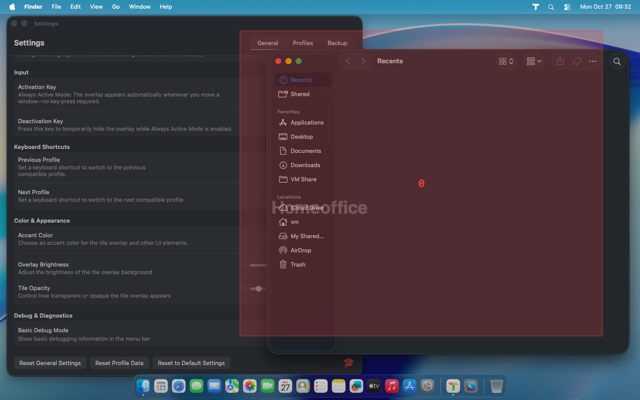Open Spotlight search in menu bar
Image resolution: width=640 pixels, height=400 pixels.
pos(551,7)
